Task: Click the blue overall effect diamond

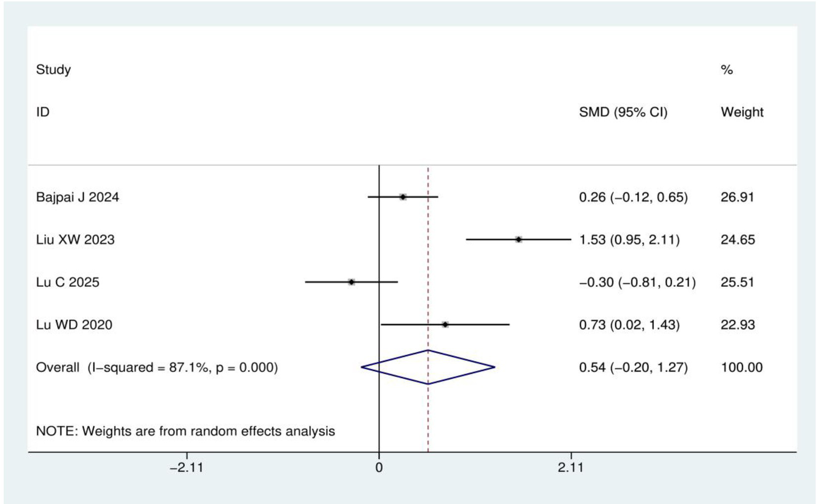Action: pyautogui.click(x=428, y=367)
